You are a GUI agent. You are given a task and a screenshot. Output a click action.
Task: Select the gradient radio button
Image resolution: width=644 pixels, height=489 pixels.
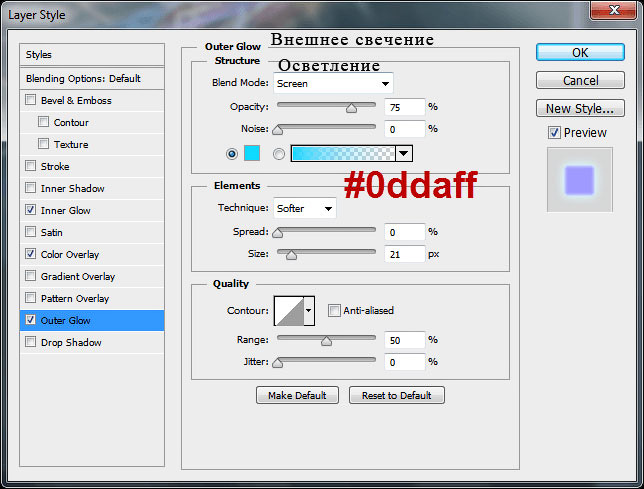[278, 154]
